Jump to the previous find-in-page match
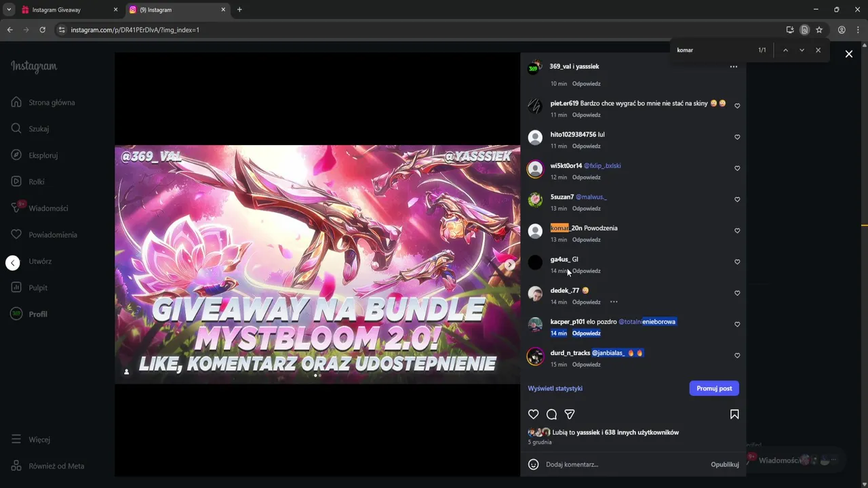The height and width of the screenshot is (488, 868). 785,50
